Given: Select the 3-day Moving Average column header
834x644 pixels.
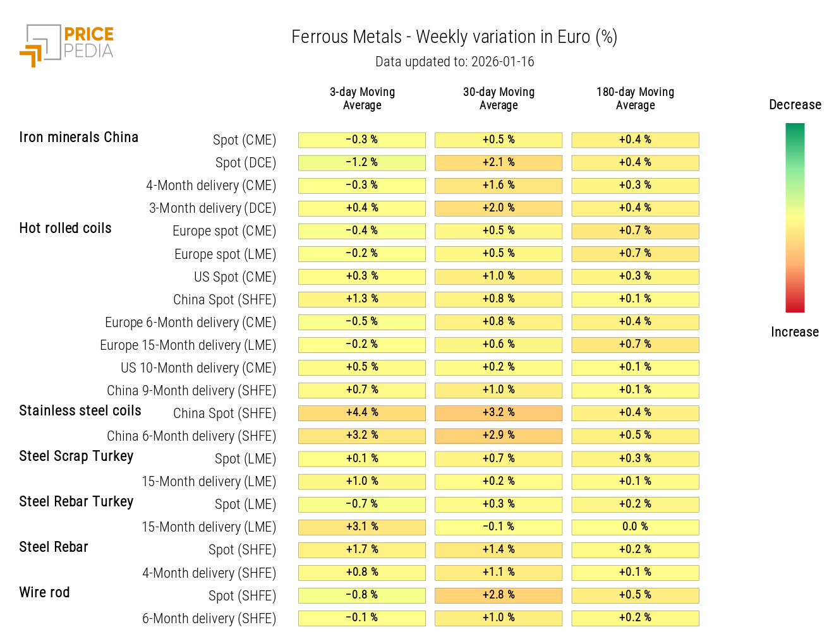Looking at the screenshot, I should 362,98.
